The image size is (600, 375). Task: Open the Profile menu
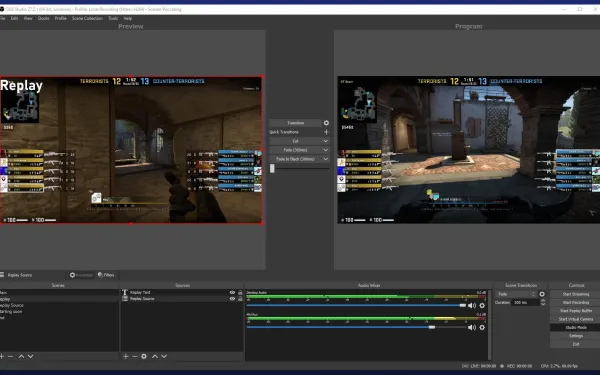tap(60, 18)
